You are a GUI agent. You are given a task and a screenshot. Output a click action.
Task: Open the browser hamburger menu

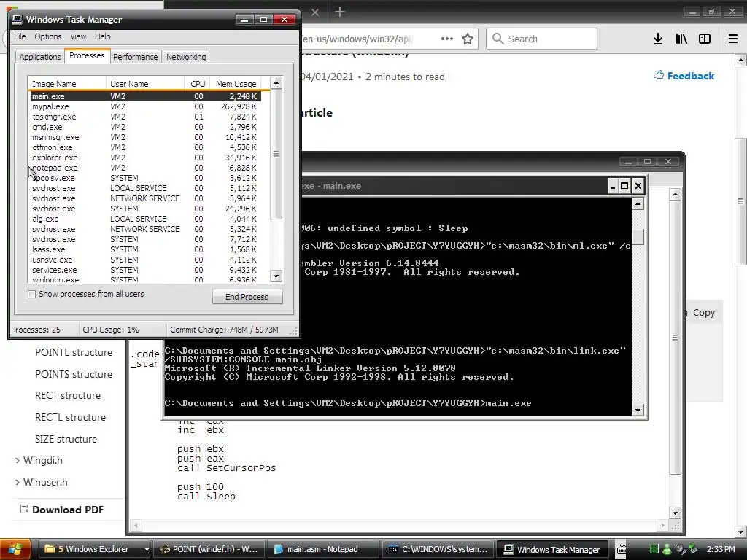[733, 39]
